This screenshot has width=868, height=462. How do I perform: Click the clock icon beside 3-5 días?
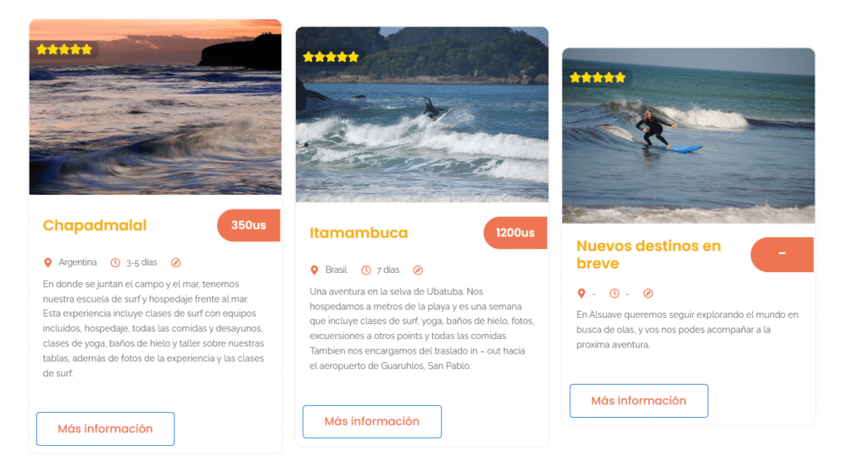tap(115, 263)
